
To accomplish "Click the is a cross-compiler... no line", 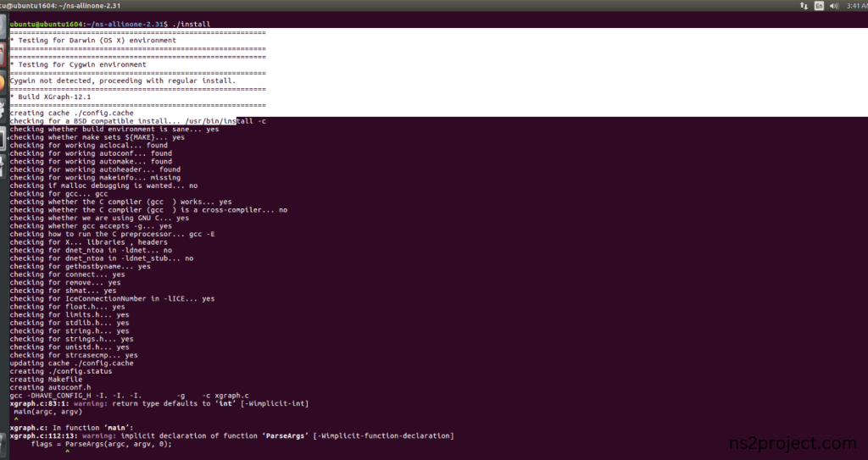I will coord(148,210).
